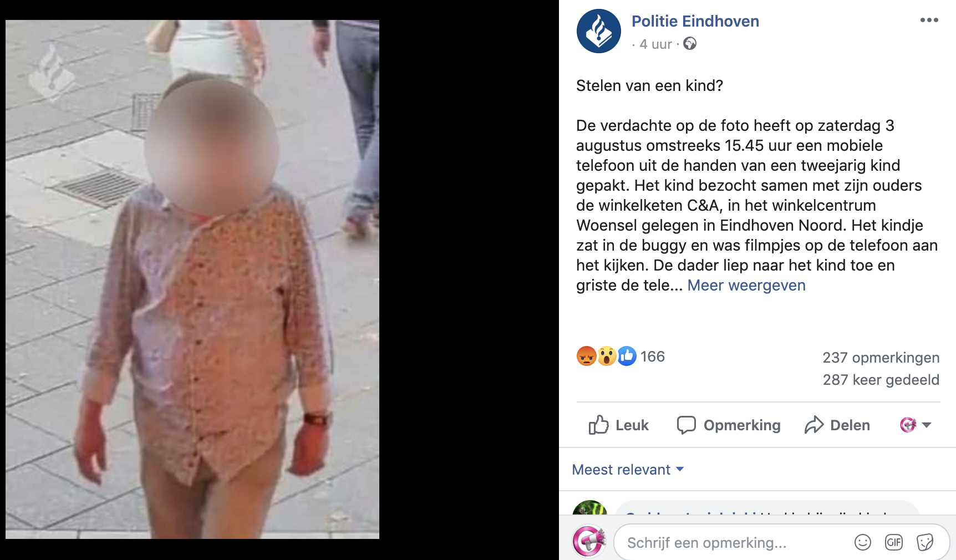Click the Opmerking comment button
This screenshot has width=956, height=560.
click(x=729, y=425)
